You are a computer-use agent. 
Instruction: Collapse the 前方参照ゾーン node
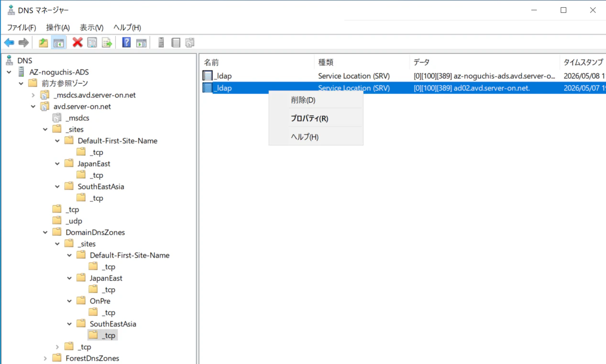(x=21, y=83)
